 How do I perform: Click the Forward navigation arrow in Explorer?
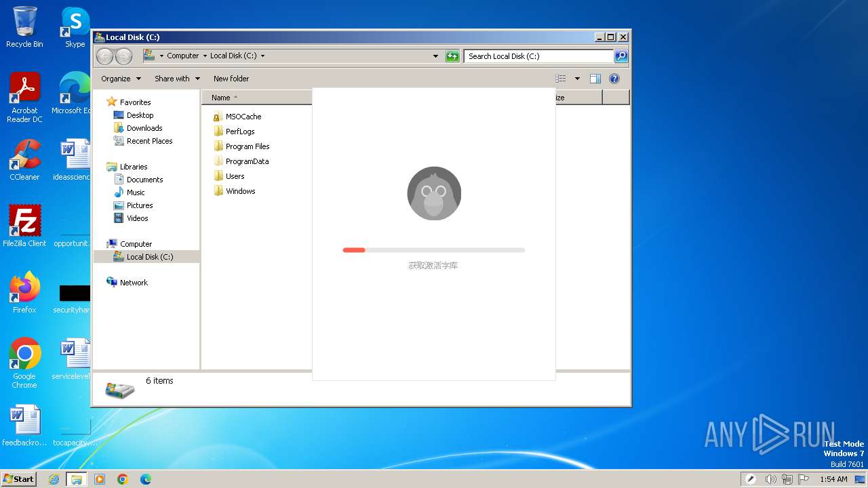pyautogui.click(x=123, y=56)
